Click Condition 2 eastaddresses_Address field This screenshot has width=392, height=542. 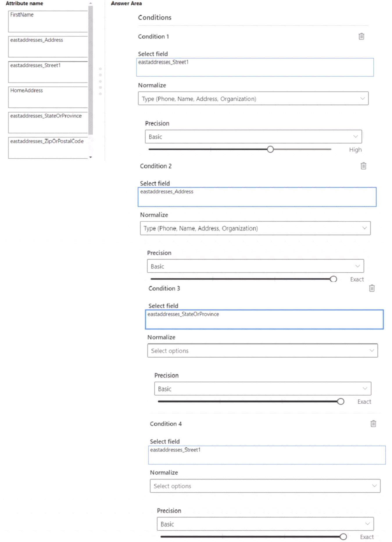pyautogui.click(x=257, y=197)
